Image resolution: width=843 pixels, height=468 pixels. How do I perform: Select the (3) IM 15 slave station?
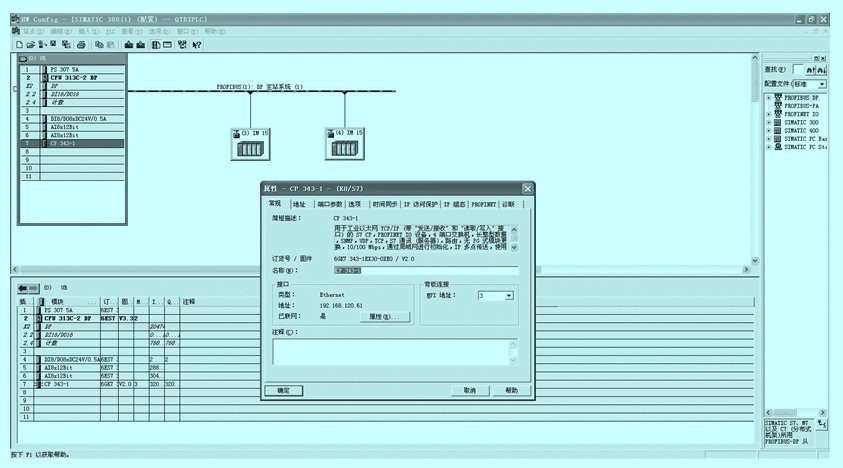(251, 144)
